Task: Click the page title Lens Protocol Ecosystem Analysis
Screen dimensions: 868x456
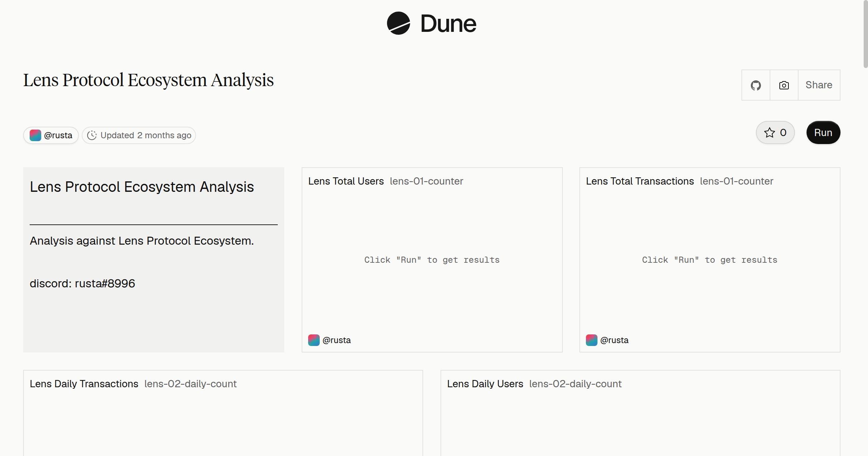Action: click(148, 80)
